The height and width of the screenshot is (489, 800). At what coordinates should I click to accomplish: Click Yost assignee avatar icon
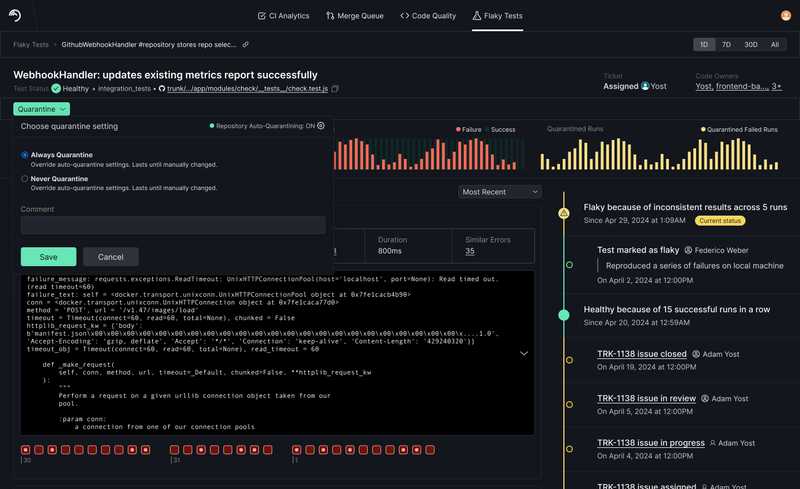(x=645, y=86)
